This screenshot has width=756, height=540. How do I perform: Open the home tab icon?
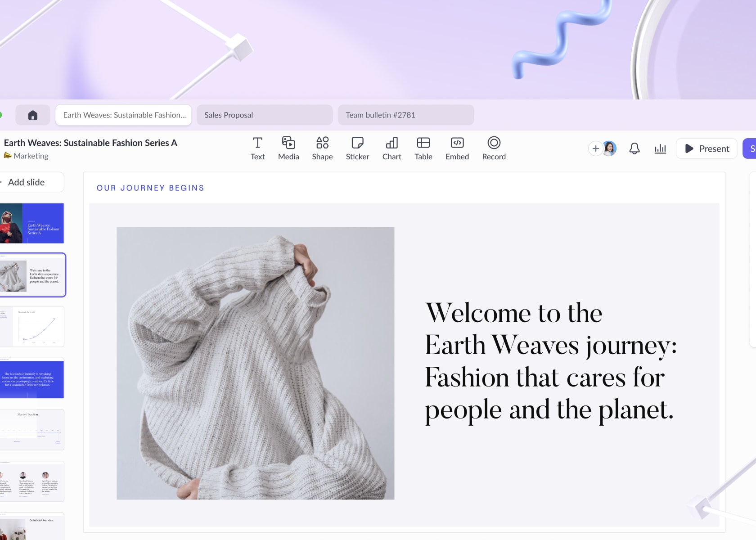32,115
